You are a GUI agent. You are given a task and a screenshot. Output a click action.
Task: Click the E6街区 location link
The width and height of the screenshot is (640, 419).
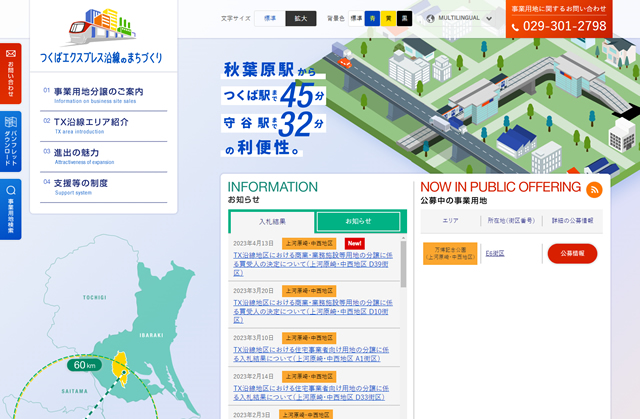coord(495,253)
